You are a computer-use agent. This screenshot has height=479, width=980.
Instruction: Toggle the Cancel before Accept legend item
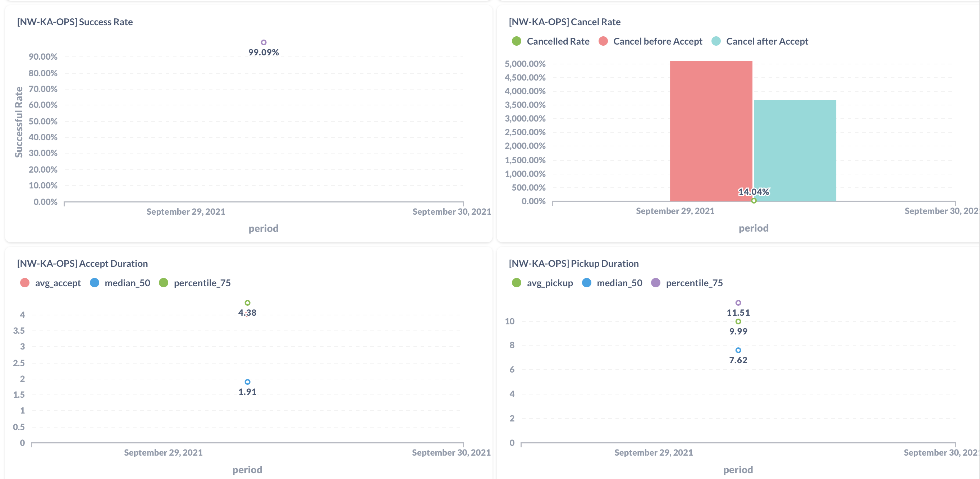click(657, 41)
